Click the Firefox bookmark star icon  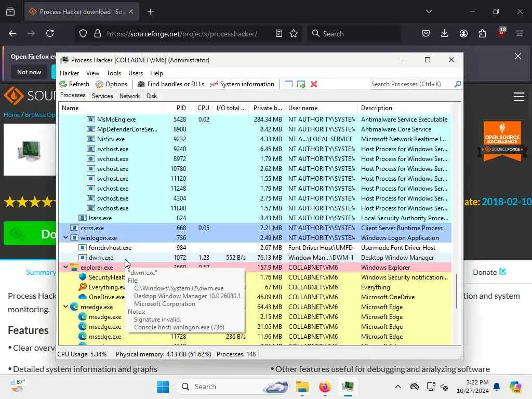(x=294, y=34)
